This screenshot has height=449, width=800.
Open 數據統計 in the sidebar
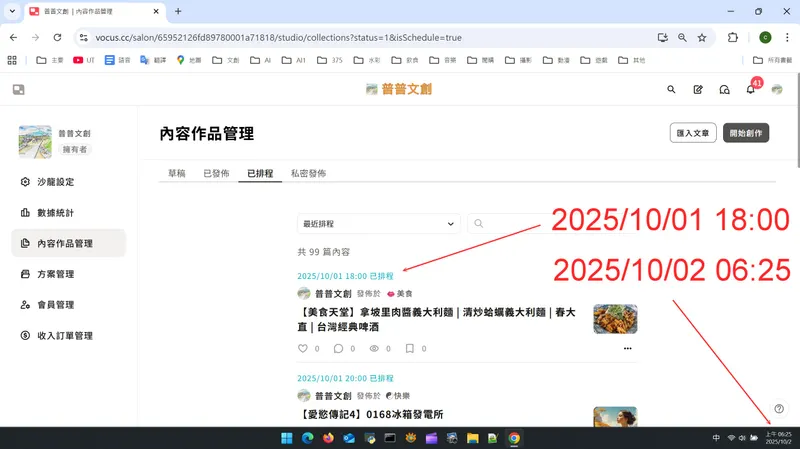click(x=68, y=213)
